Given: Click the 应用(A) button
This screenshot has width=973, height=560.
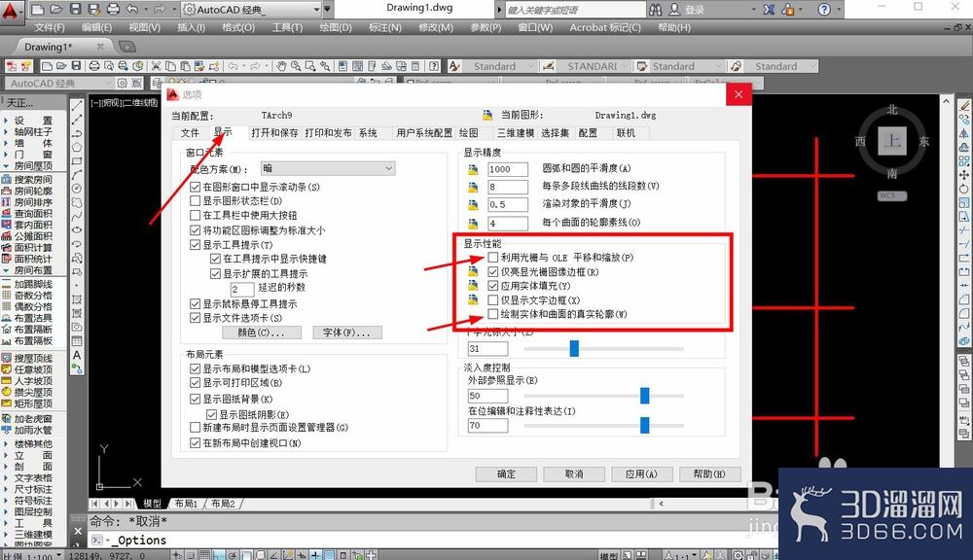Looking at the screenshot, I should click(x=641, y=473).
